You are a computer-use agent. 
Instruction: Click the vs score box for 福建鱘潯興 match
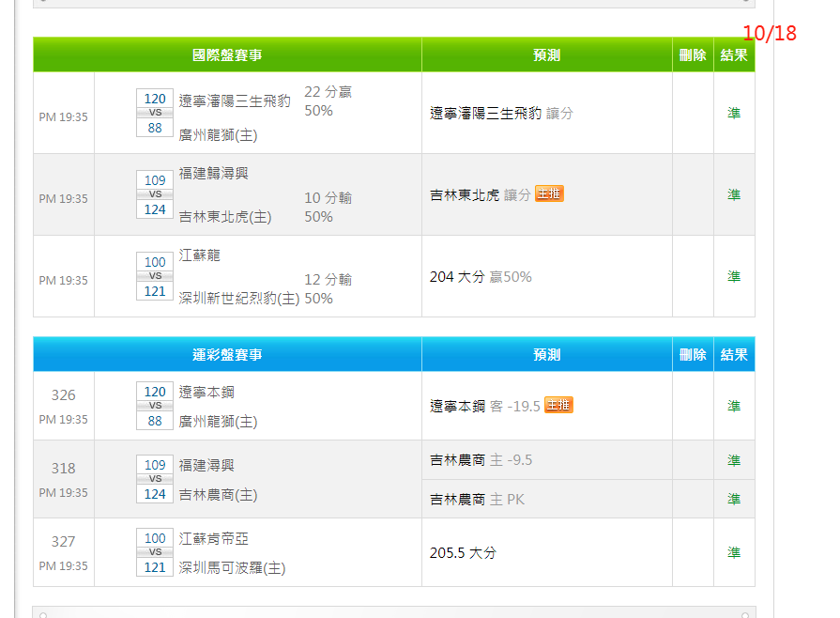pyautogui.click(x=155, y=194)
